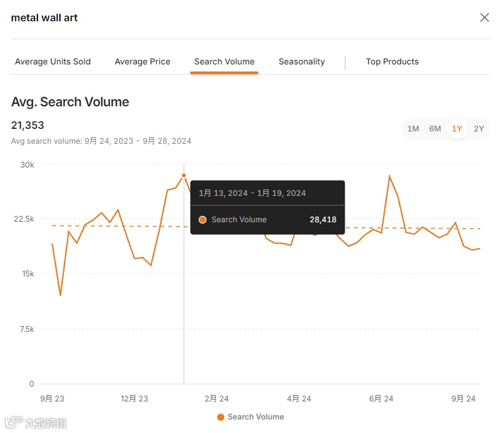Close the metal wall art dialog
The width and height of the screenshot is (504, 433).
point(485,17)
